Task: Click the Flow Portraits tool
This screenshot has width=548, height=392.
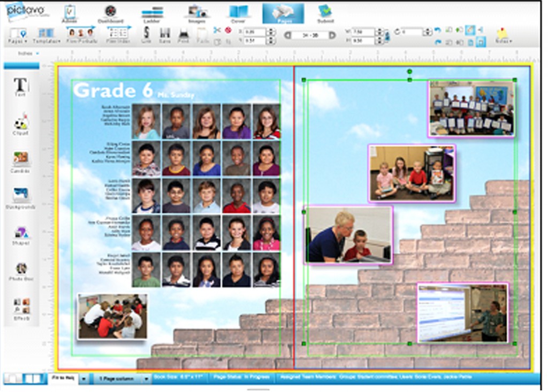Action: pyautogui.click(x=81, y=35)
